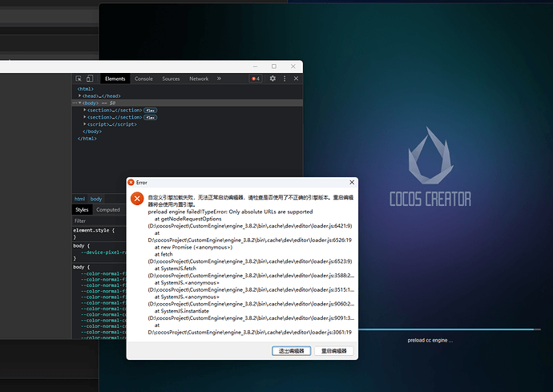
Task: Toggle the device toolbar icon in DevTools
Action: click(90, 79)
